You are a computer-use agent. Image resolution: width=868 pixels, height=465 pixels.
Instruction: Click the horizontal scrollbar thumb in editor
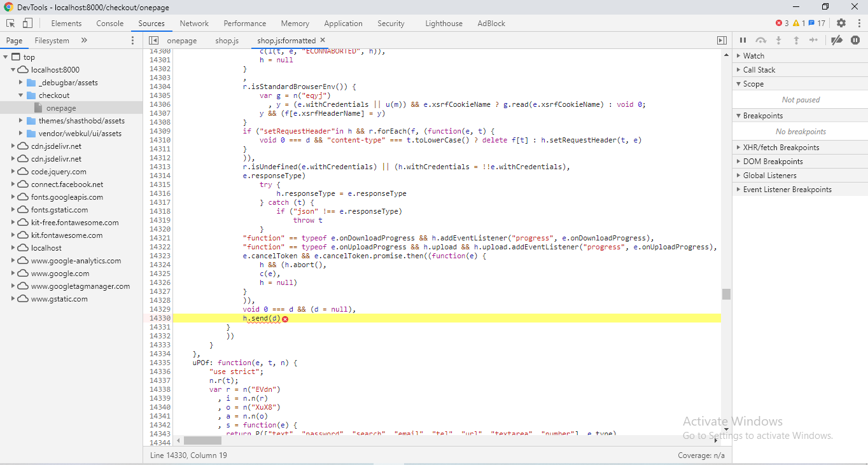tap(203, 440)
